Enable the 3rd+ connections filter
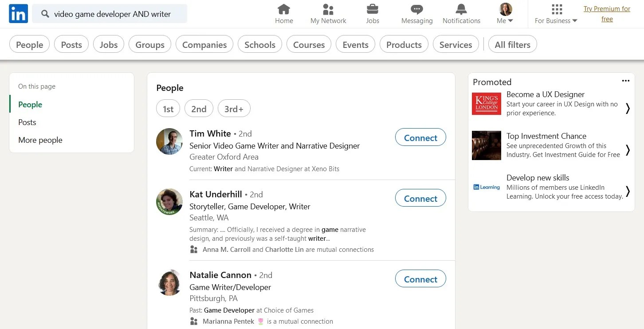 click(x=234, y=108)
